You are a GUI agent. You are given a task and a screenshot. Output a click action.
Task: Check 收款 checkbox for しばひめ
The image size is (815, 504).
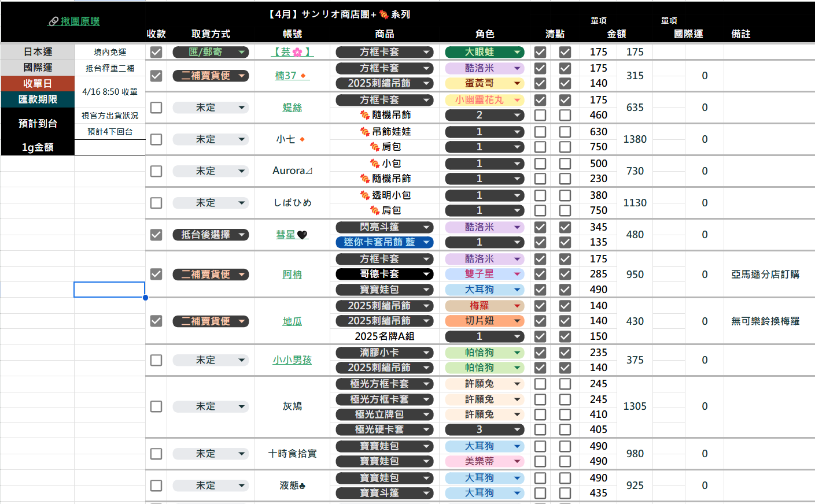click(156, 203)
